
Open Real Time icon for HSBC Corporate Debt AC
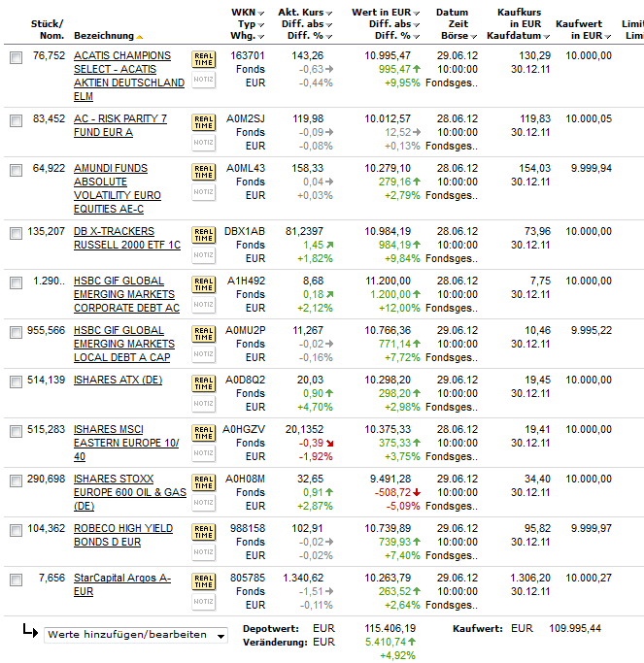coord(204,284)
